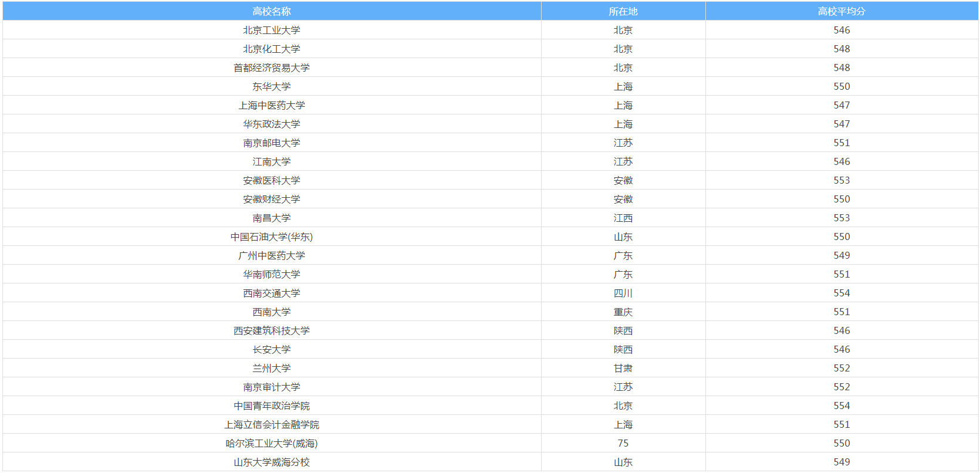
Task: Select the 中国石油大学(华东) cell
Action: [x=272, y=237]
